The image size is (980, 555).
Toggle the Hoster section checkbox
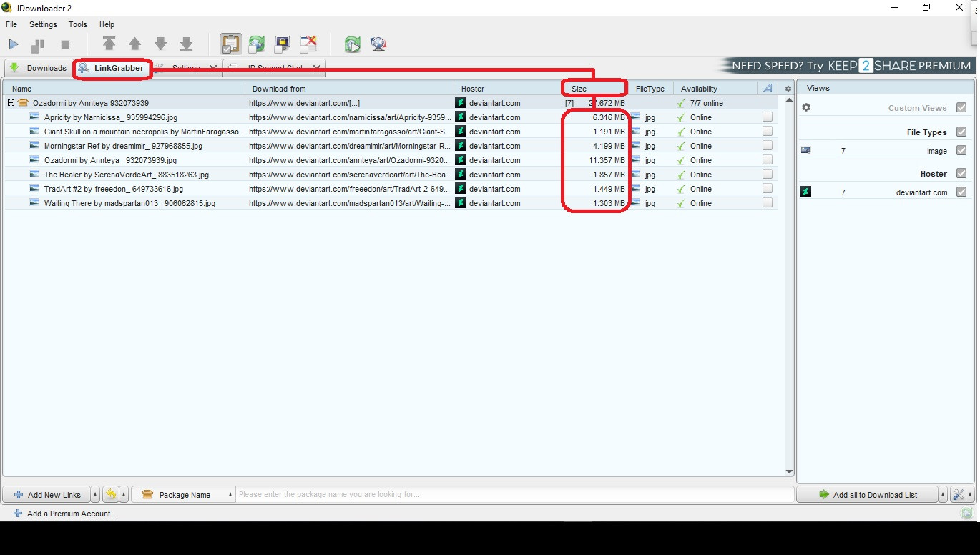961,173
